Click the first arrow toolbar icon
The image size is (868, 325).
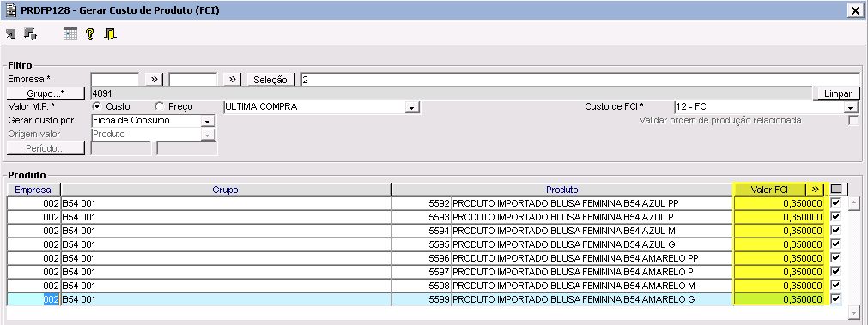click(11, 34)
